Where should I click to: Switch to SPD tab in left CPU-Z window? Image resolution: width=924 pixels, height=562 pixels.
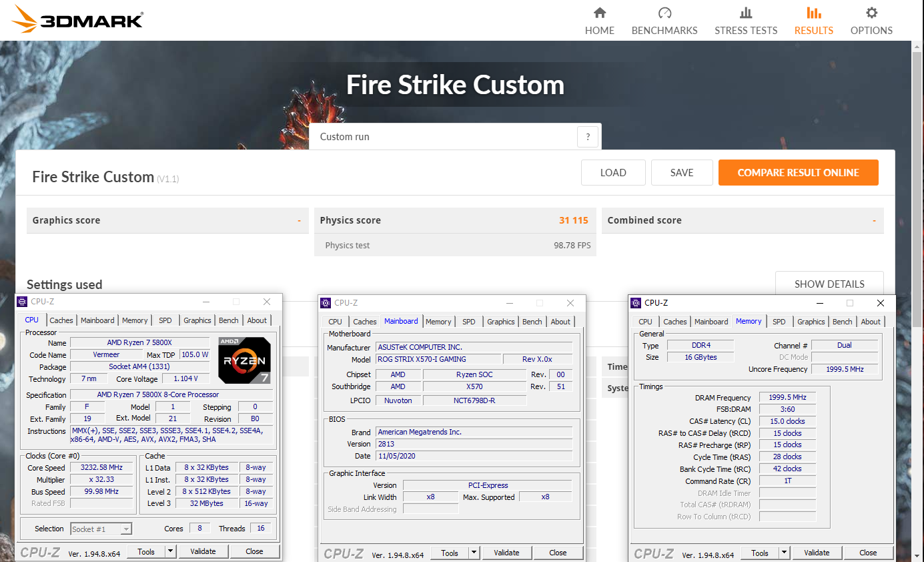(x=165, y=320)
